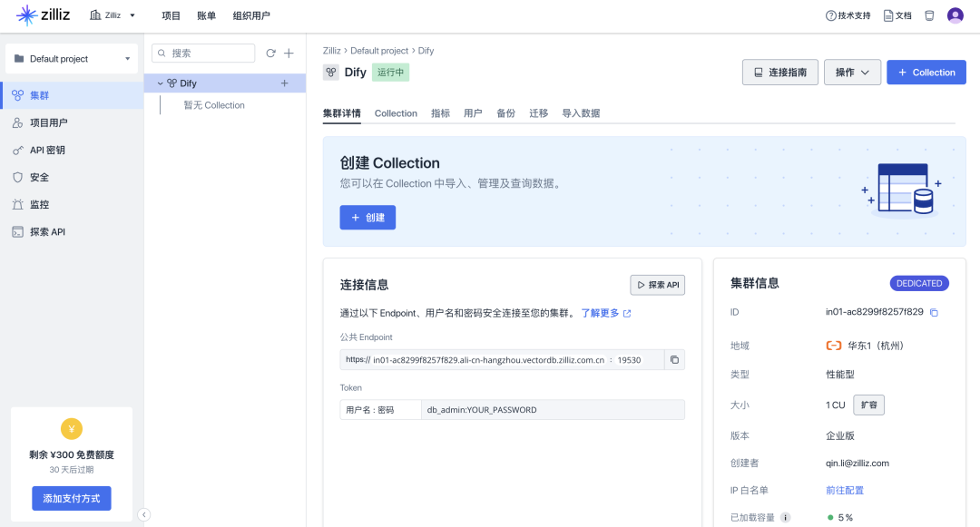Collapse the Dify cluster tree node

pos(160,82)
